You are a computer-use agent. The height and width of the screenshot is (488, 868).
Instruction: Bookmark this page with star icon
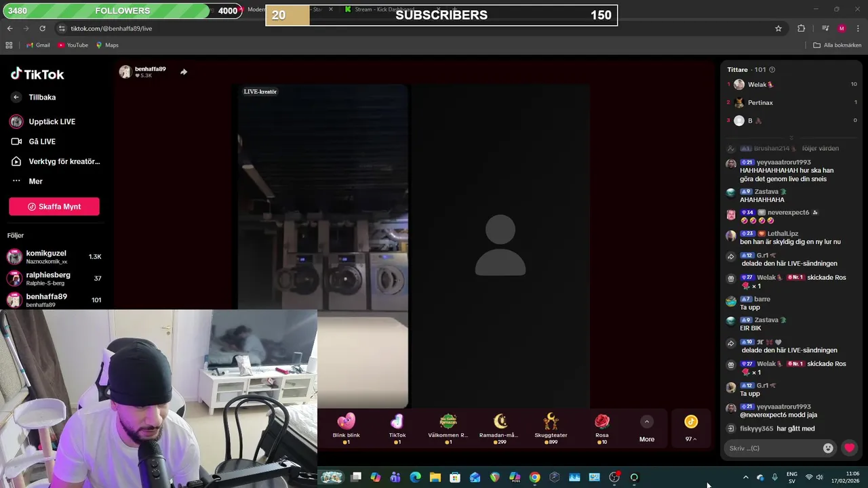pos(778,28)
